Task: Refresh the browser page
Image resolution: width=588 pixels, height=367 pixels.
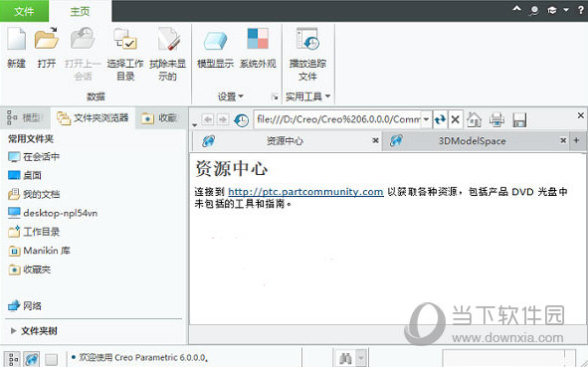Action: point(440,120)
